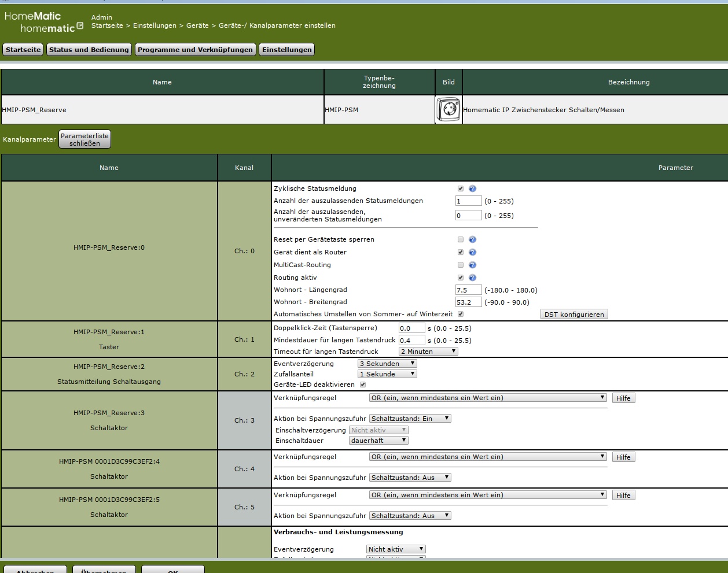The image size is (728, 573).
Task: Toggle the Geräte-LED deaktivieren checkbox
Action: 363,385
